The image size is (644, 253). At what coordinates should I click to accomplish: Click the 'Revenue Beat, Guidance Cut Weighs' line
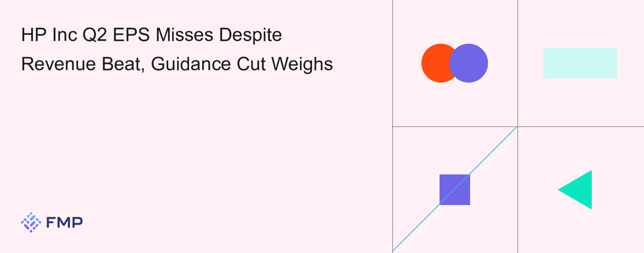pyautogui.click(x=177, y=64)
